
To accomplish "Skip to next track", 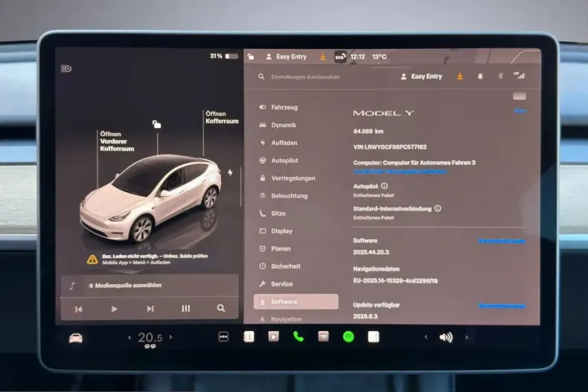I will [150, 309].
